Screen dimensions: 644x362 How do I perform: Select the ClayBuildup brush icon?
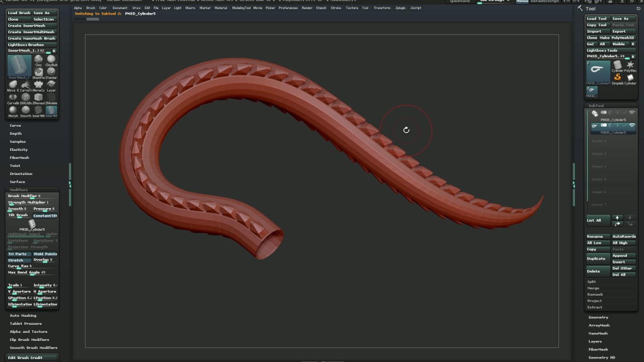click(51, 59)
